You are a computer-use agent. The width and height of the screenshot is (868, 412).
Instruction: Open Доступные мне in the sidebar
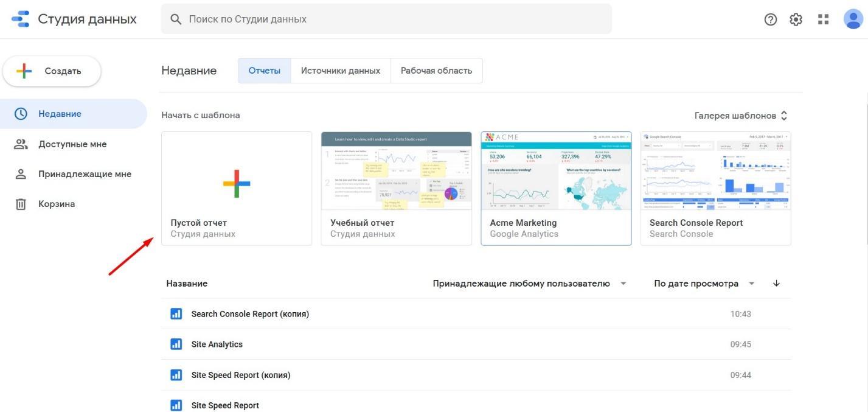(x=72, y=144)
